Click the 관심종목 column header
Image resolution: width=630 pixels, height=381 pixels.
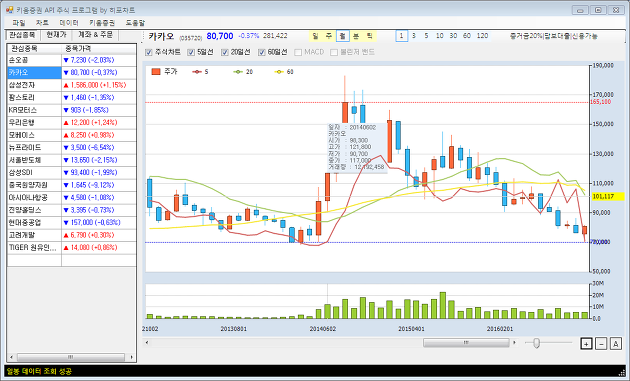point(35,49)
